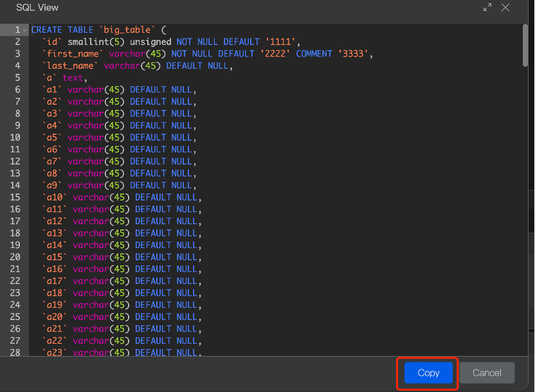This screenshot has width=535, height=392.
Task: Close the SQL View dialog
Action: click(505, 8)
